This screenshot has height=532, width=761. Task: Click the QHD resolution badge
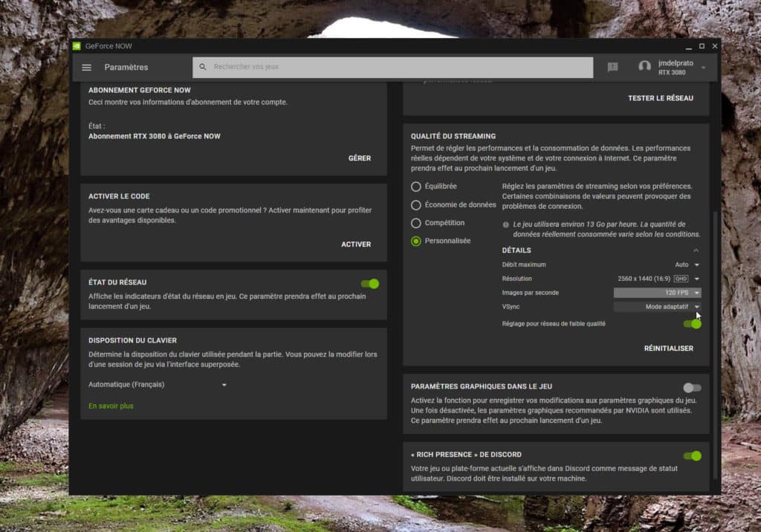(x=681, y=279)
